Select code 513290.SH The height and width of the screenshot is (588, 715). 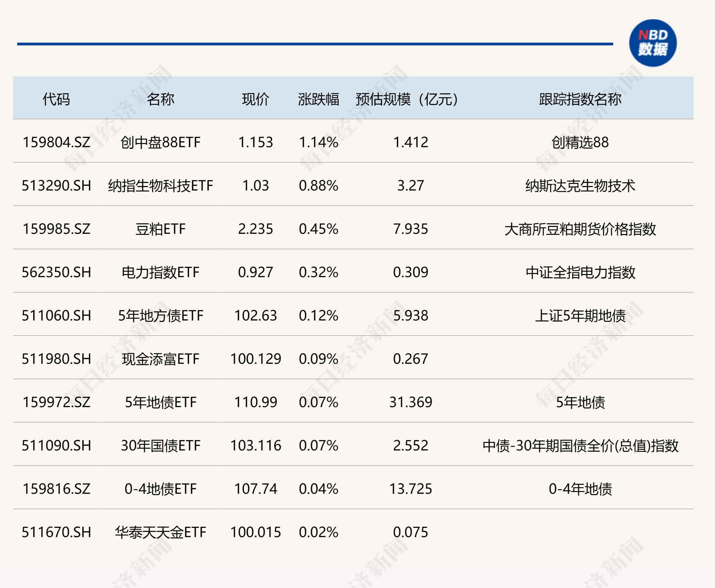pos(56,186)
